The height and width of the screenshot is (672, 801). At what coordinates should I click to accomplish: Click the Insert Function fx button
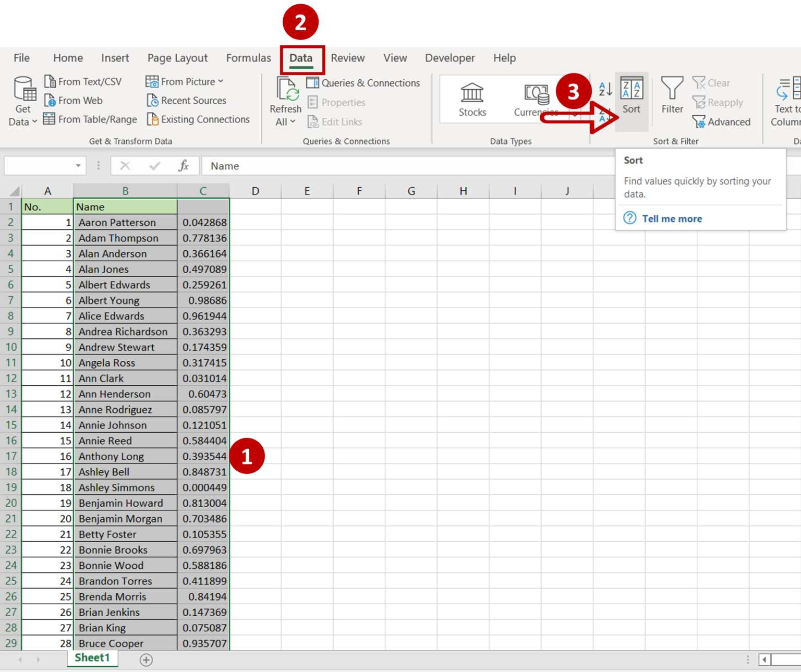[183, 166]
